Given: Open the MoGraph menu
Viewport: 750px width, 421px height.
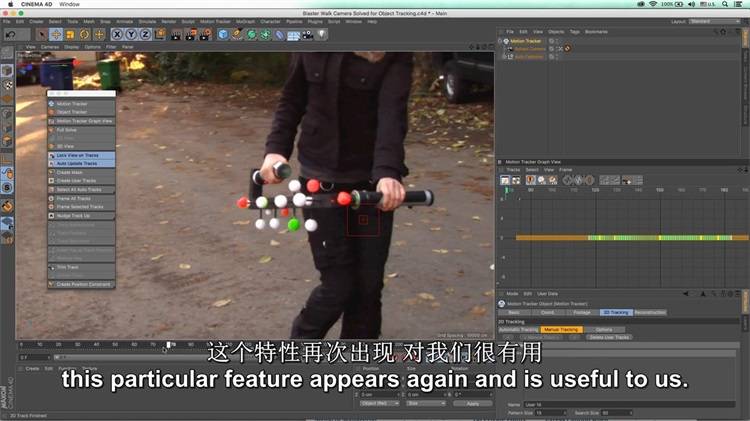Looking at the screenshot, I should click(245, 22).
